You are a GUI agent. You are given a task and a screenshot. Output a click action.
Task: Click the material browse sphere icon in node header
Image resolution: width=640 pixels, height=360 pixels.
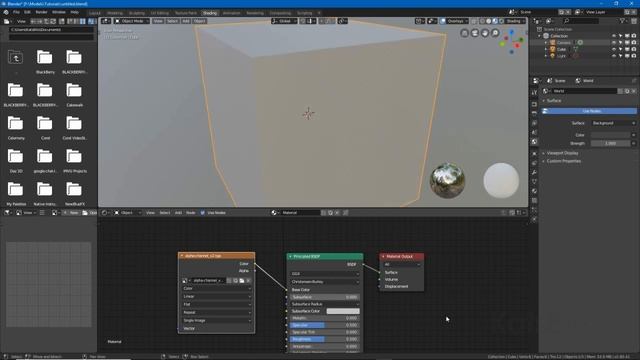(x=274, y=213)
